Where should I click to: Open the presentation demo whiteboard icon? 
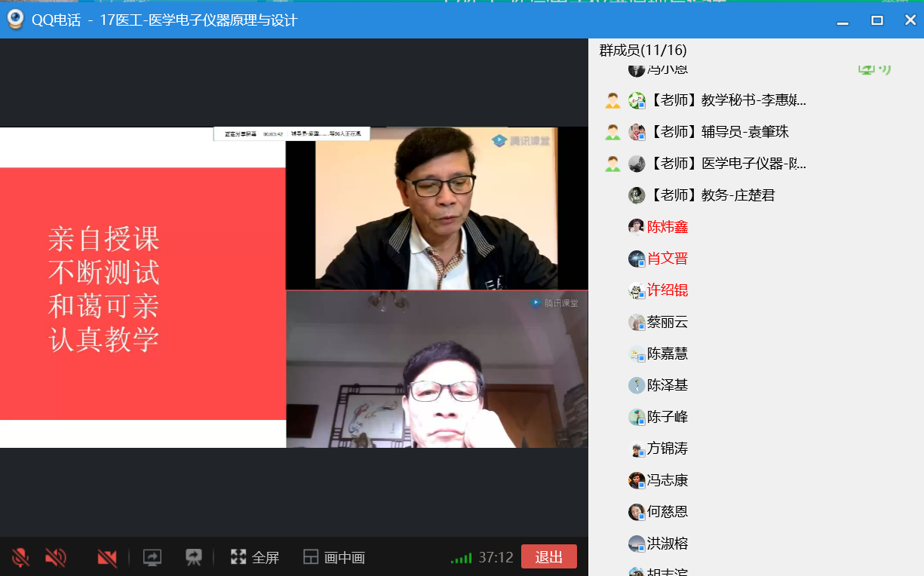tap(194, 558)
